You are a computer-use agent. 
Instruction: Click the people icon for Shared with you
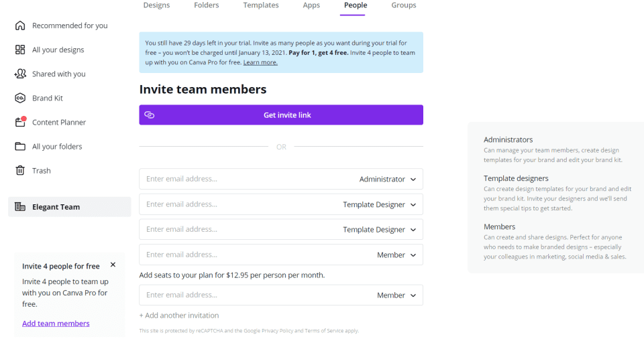20,74
